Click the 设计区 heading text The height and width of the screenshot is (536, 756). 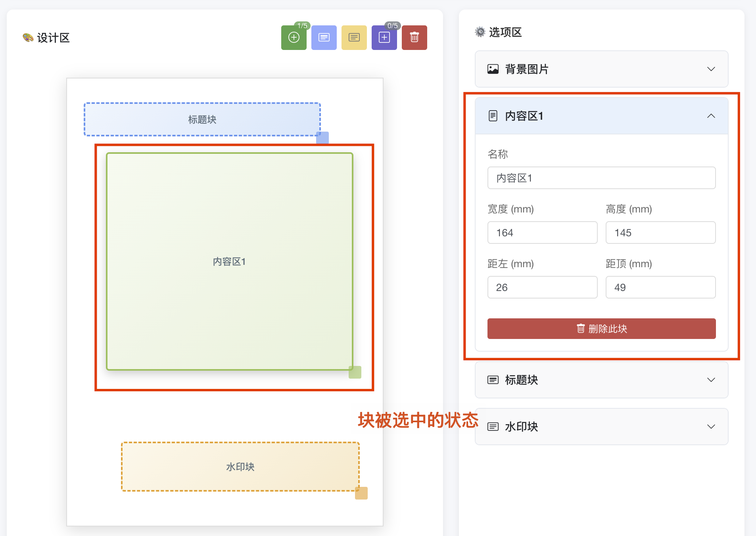tap(53, 38)
